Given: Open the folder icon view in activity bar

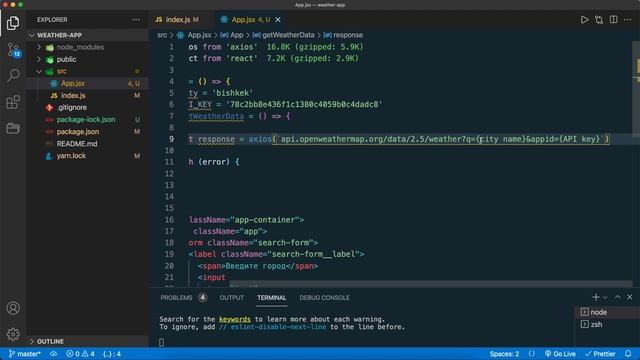Looking at the screenshot, I should pyautogui.click(x=13, y=128).
